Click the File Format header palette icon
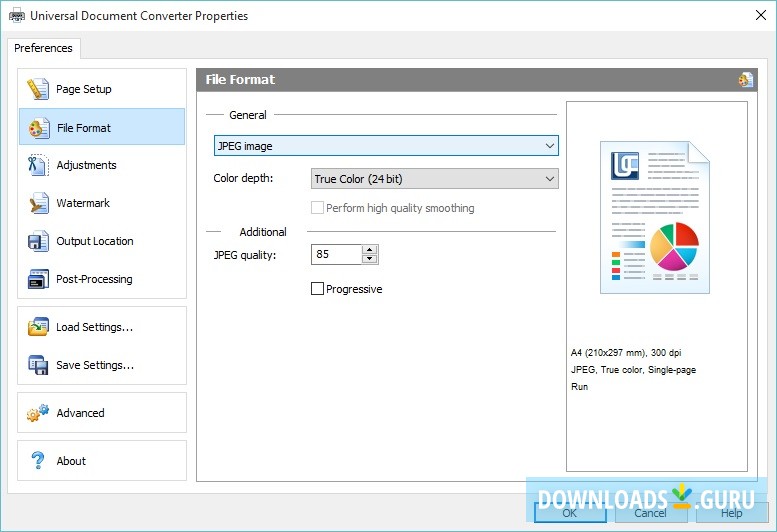The image size is (777, 532). click(746, 79)
